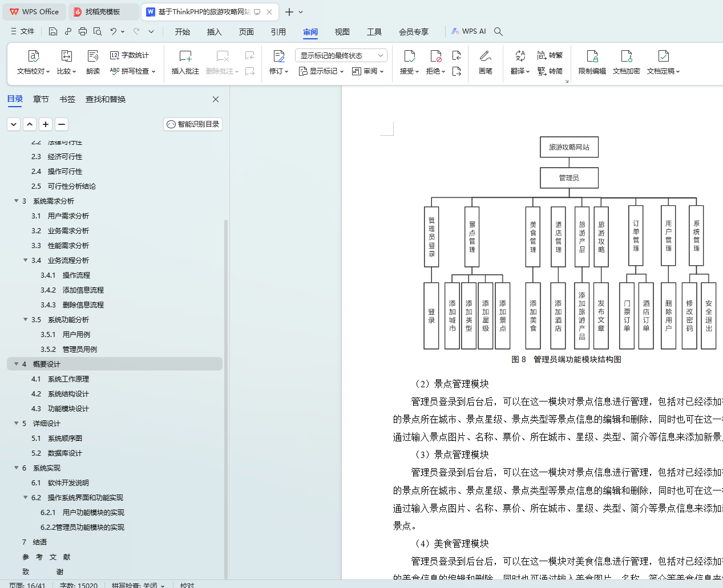Click the 智能识别目录 button
Image resolution: width=723 pixels, height=588 pixels.
point(193,124)
